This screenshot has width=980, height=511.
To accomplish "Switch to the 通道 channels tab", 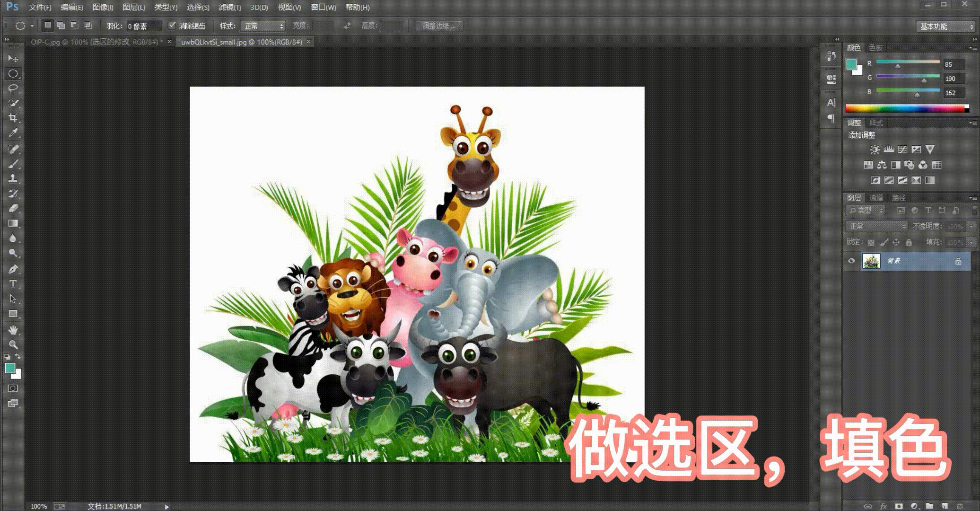I will pyautogui.click(x=876, y=198).
